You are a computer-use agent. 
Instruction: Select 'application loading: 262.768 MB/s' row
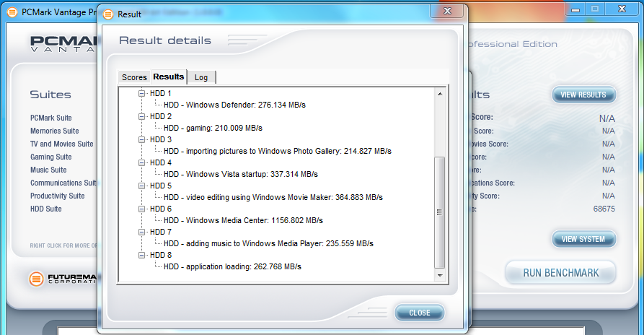pyautogui.click(x=232, y=266)
